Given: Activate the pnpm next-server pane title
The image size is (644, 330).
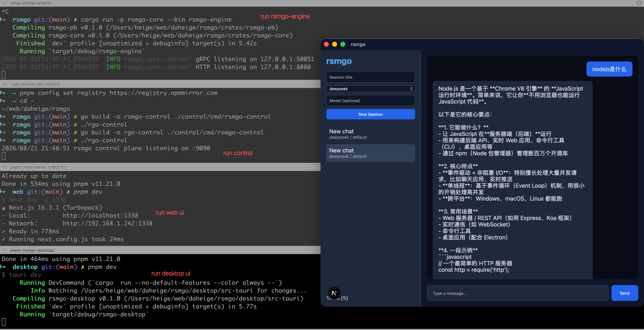Looking at the screenshot, I should tap(38, 167).
